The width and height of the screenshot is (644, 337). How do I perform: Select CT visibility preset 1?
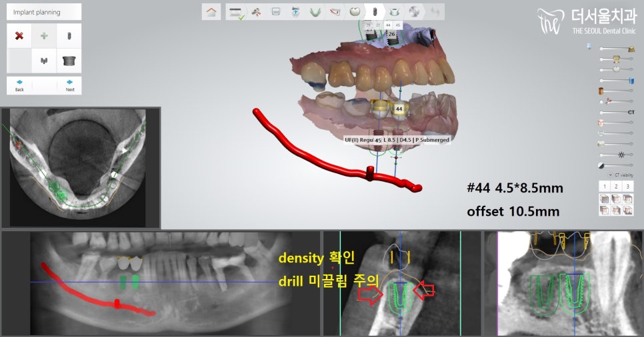click(x=604, y=186)
